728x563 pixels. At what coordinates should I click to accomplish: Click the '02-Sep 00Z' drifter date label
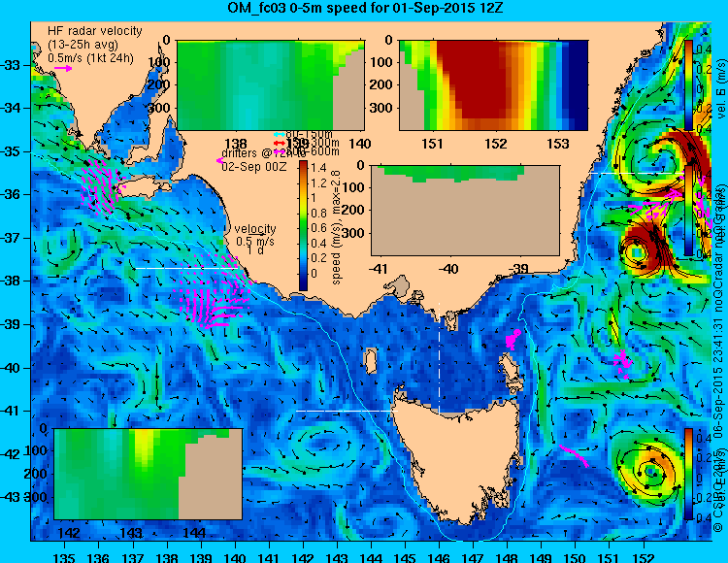pos(254,167)
